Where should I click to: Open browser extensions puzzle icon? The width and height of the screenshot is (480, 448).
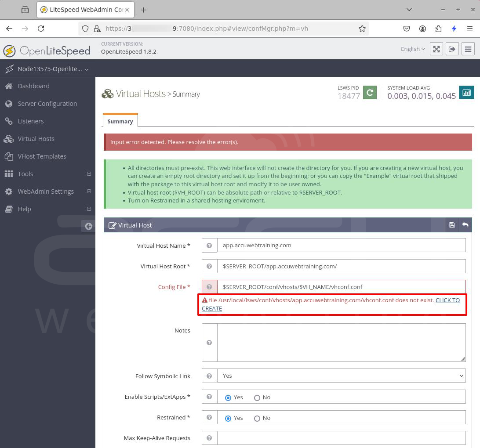(438, 29)
